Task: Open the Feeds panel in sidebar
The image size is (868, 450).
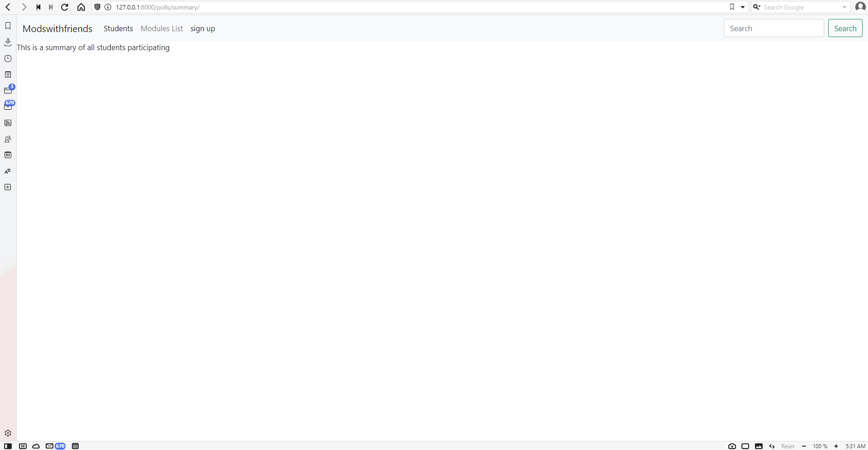Action: tap(8, 123)
